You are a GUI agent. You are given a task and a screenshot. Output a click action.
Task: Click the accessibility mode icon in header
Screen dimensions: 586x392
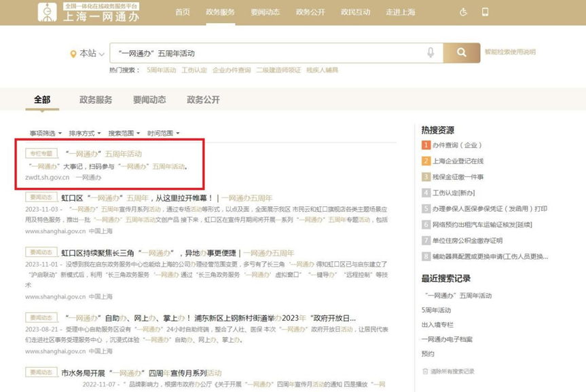(463, 12)
